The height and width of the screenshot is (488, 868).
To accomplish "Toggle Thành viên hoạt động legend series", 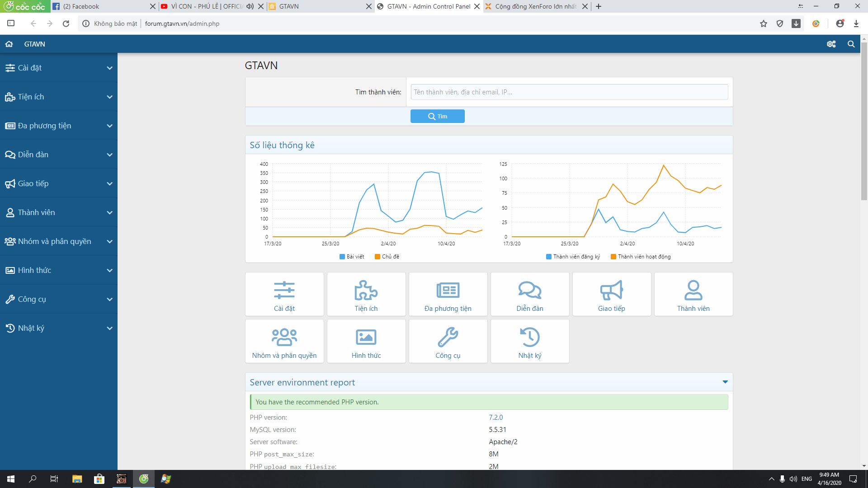I will pos(641,257).
